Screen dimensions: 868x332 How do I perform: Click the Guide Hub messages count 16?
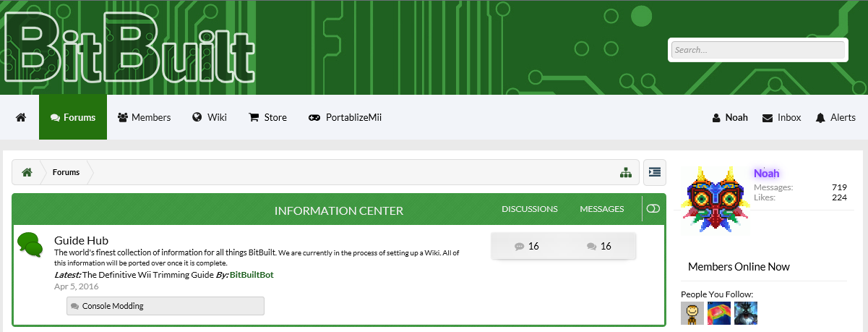(599, 246)
